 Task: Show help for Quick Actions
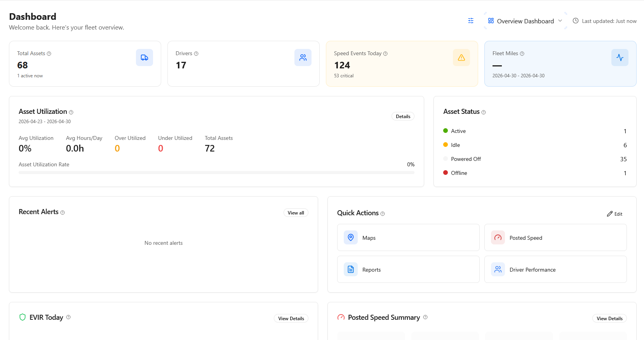tap(383, 214)
